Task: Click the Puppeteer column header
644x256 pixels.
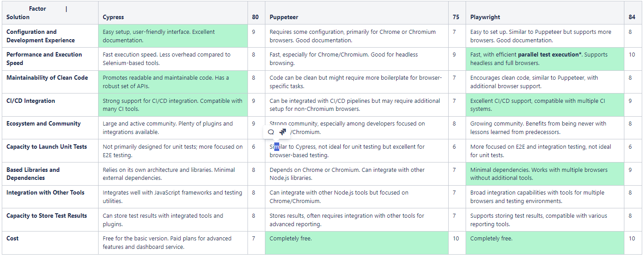Action: [x=284, y=17]
